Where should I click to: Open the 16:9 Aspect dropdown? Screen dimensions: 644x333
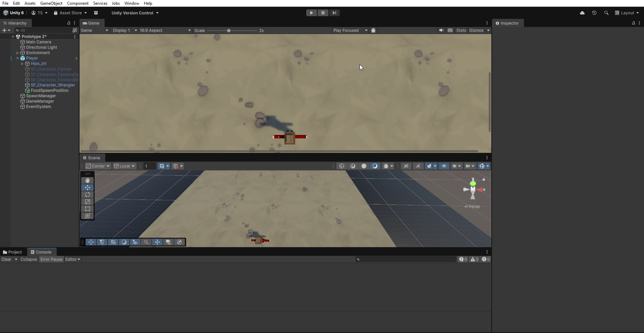(x=164, y=30)
